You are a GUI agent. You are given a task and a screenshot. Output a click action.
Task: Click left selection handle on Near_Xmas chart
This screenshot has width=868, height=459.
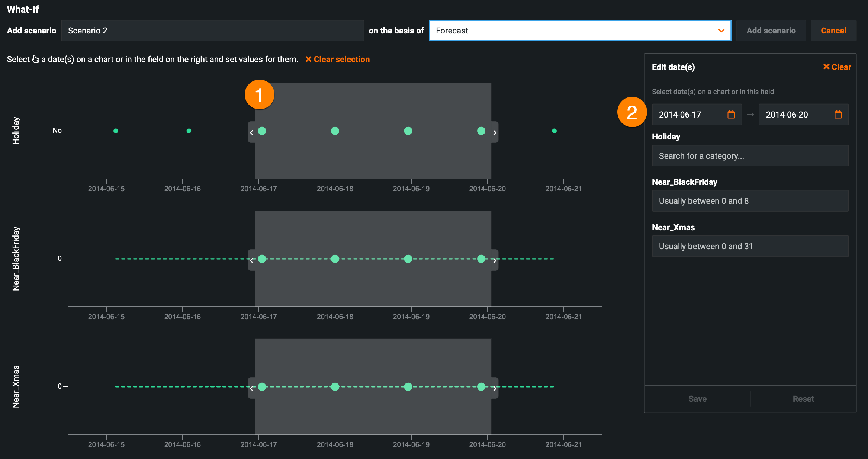252,388
